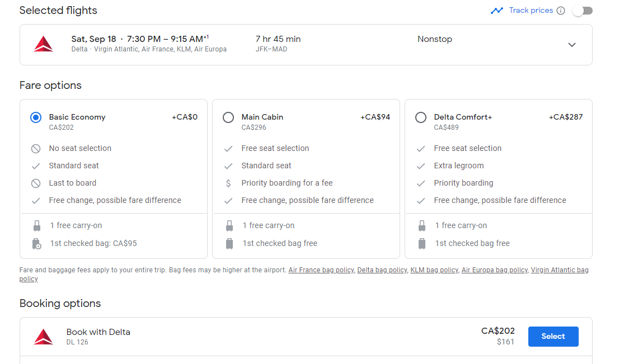Click the Delta Comfort+ carry-on luggage icon
Viewport: 624px width, 364px height.
(x=422, y=226)
